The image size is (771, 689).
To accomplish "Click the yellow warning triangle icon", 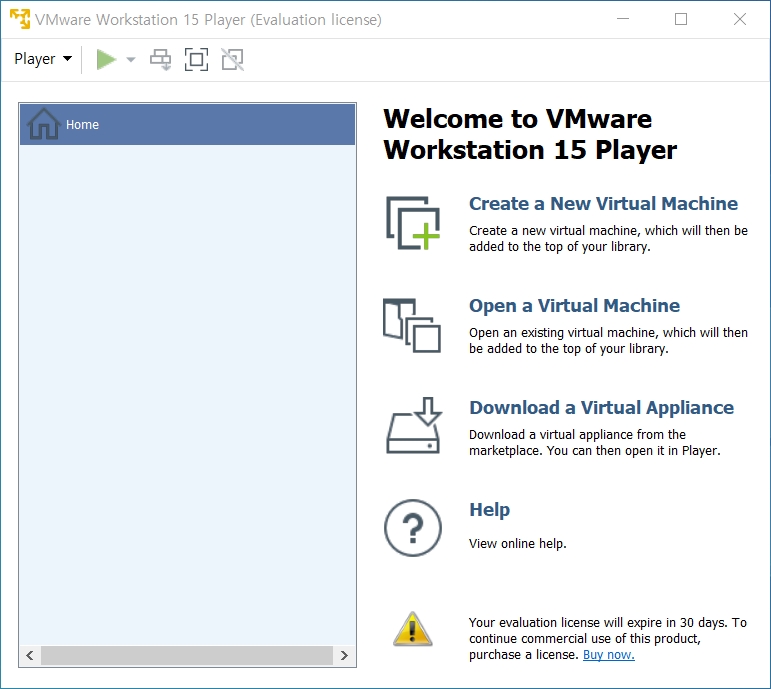I will click(x=413, y=629).
